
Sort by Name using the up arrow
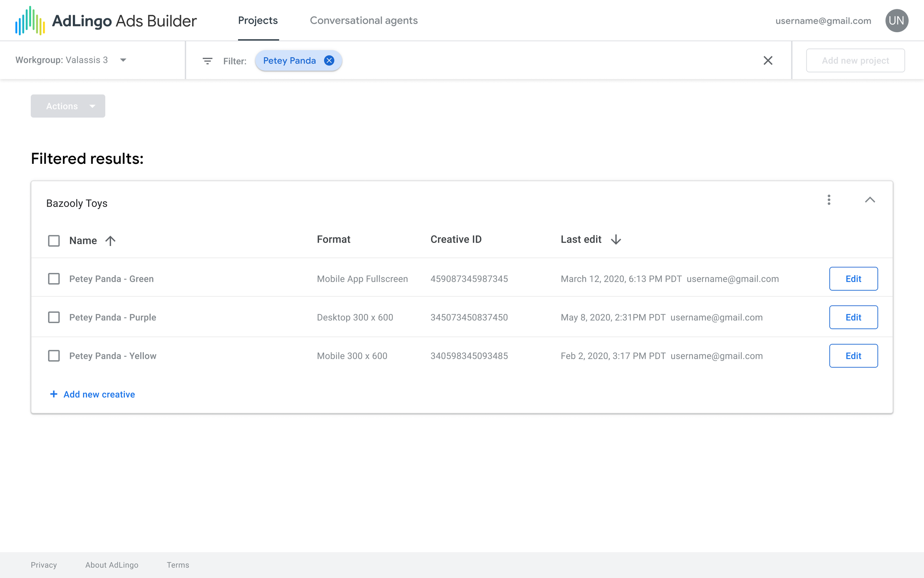[111, 240]
